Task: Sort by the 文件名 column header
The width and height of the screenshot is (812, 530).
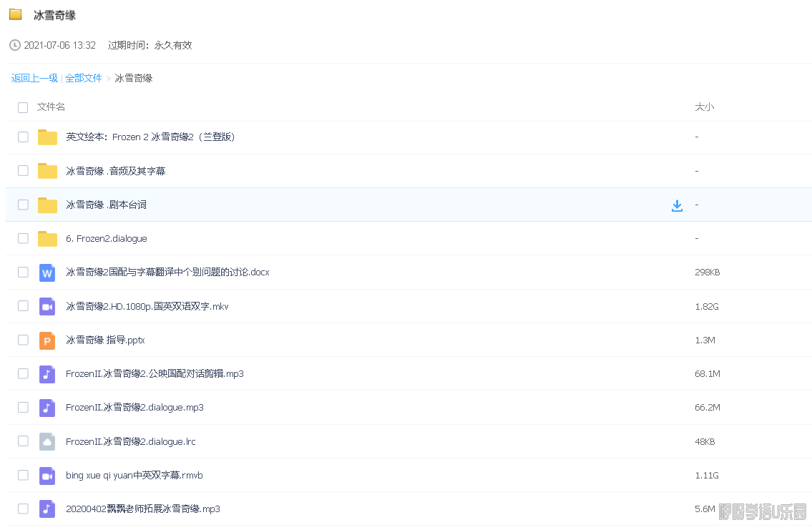Action: point(52,107)
